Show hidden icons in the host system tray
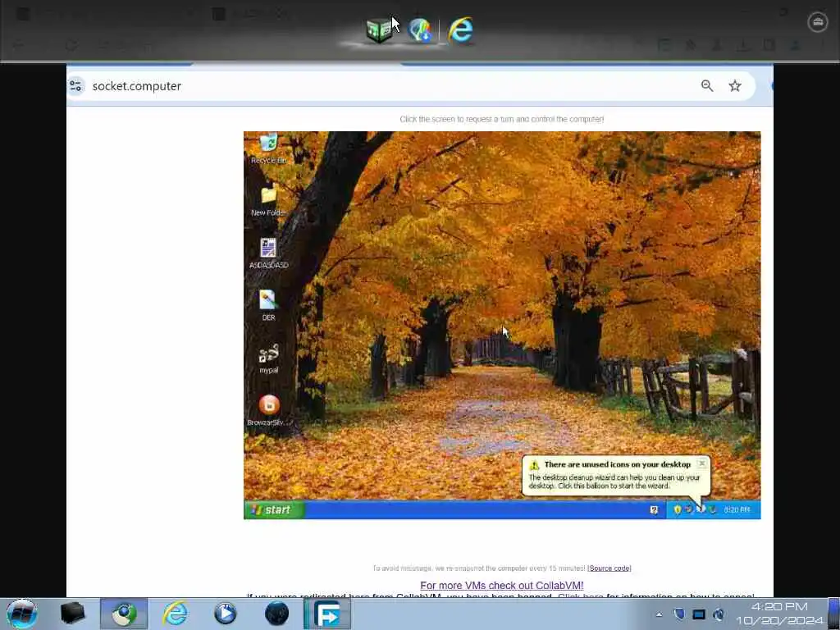The width and height of the screenshot is (840, 630). point(659,614)
